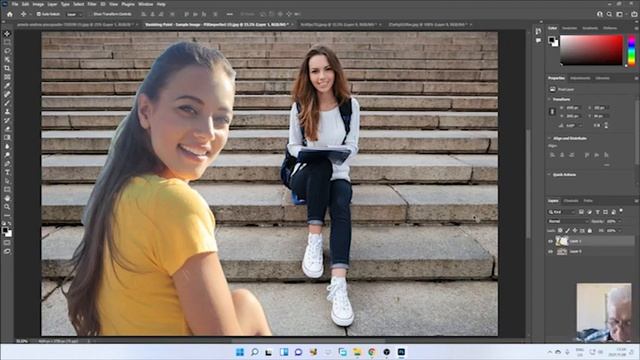The image size is (640, 360).
Task: Open the layer Kind filter dropdown
Action: (561, 212)
